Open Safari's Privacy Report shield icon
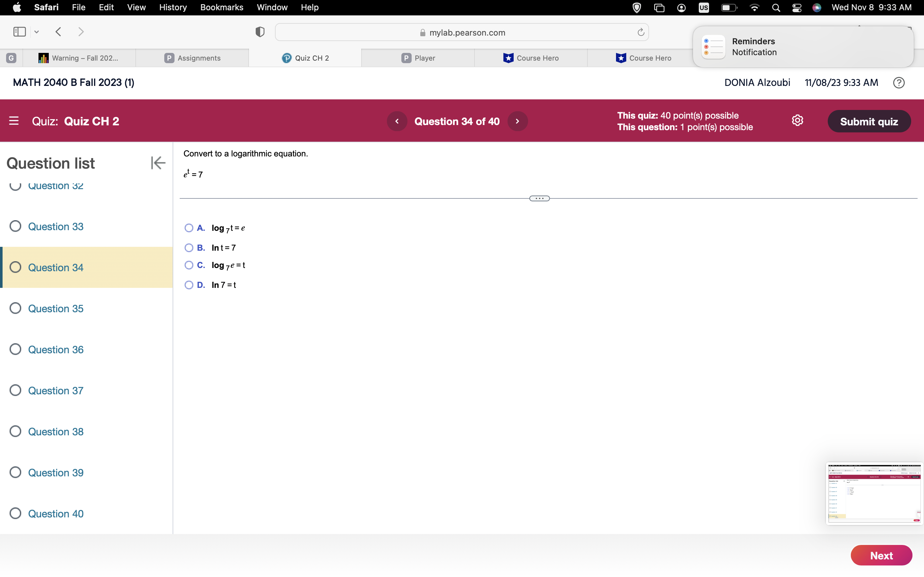Viewport: 924px width, 577px height. pos(260,32)
